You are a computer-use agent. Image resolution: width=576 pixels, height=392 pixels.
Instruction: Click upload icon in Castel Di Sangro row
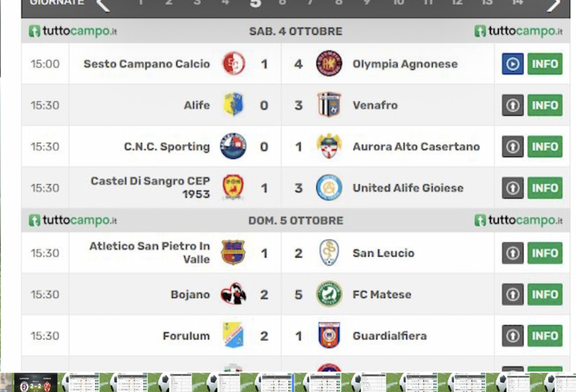tap(513, 188)
